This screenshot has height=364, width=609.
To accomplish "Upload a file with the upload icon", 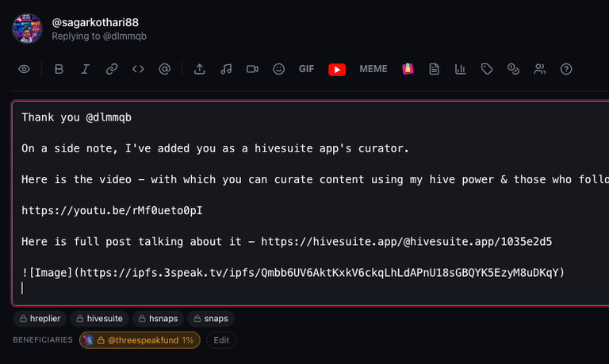I will tap(200, 69).
